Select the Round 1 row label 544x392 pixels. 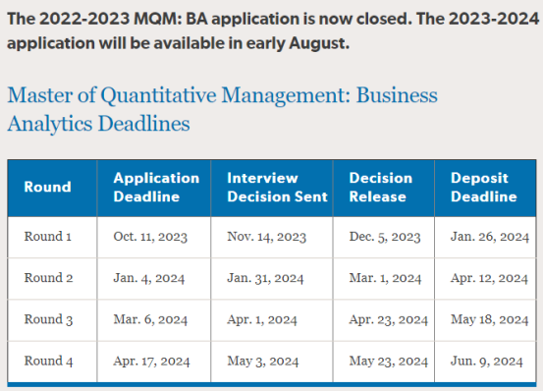47,237
